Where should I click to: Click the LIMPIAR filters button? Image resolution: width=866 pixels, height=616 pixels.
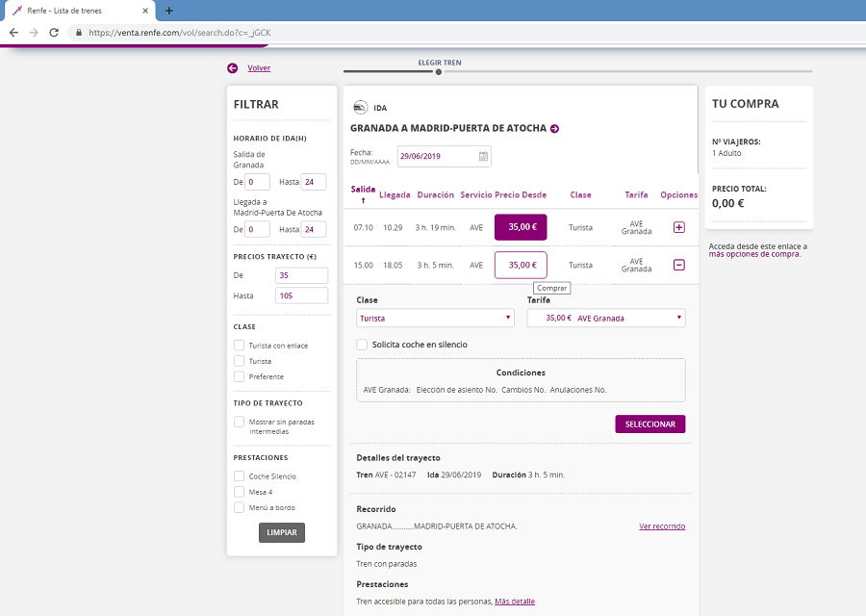[x=281, y=532]
